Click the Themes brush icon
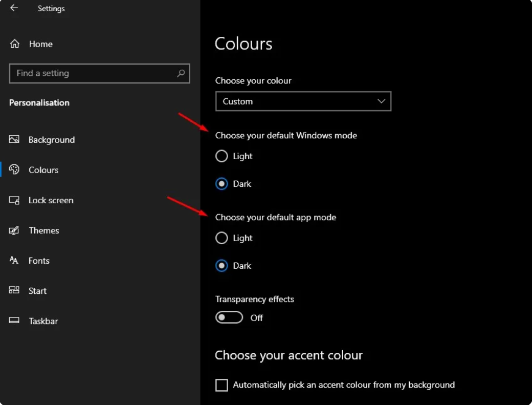The height and width of the screenshot is (405, 532). 14,230
